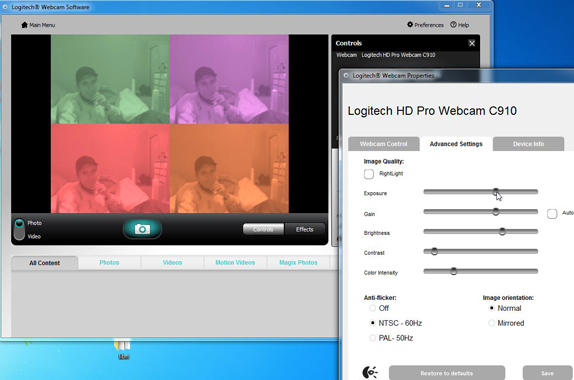Click the Logitech HD Pro Webcam C910 heading
Viewport: 574px width, 380px height.
(x=432, y=111)
